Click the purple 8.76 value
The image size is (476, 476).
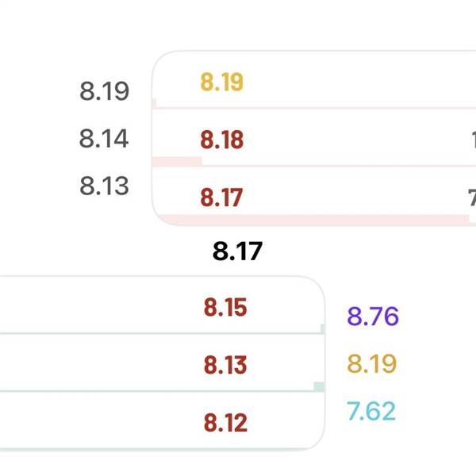click(373, 317)
